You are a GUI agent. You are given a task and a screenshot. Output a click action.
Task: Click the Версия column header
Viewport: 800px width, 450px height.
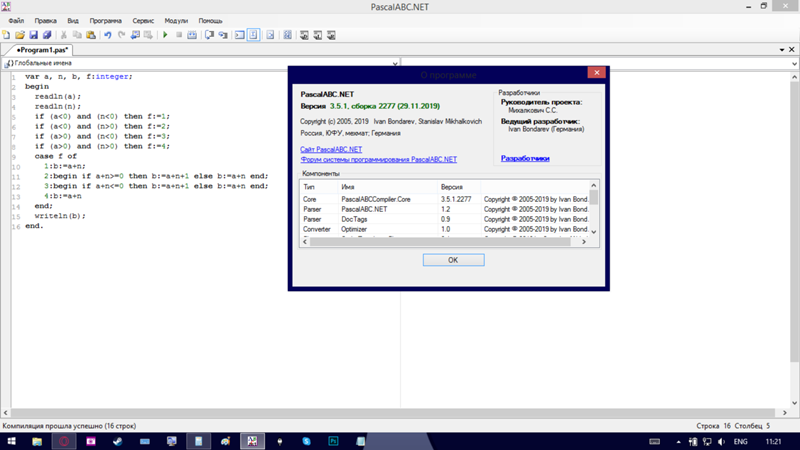point(459,187)
